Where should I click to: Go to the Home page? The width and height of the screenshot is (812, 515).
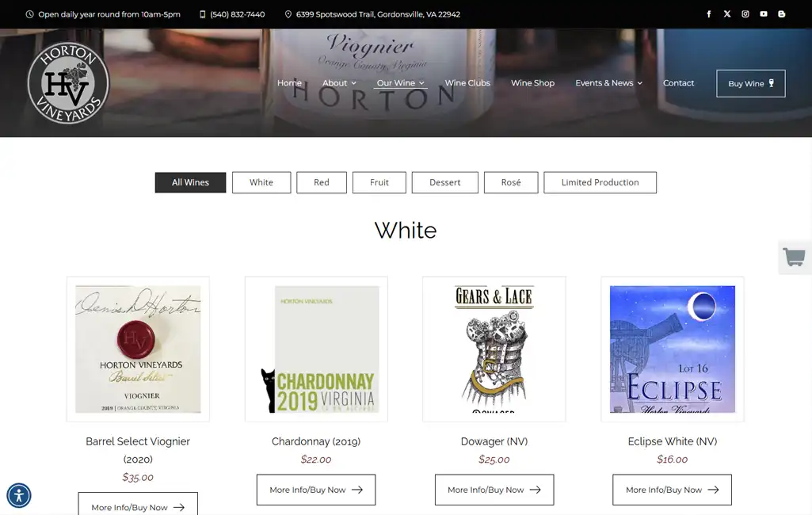point(289,83)
